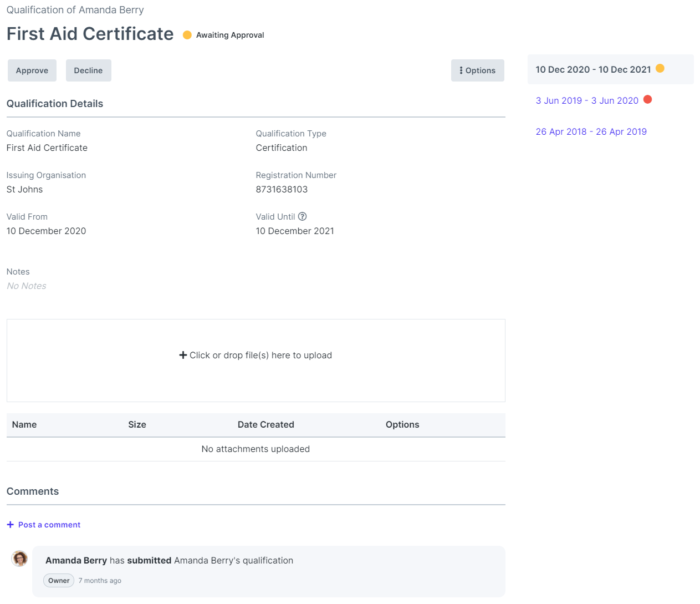This screenshot has width=700, height=604.
Task: Click the Amanda Berry name in comment
Action: pos(76,560)
